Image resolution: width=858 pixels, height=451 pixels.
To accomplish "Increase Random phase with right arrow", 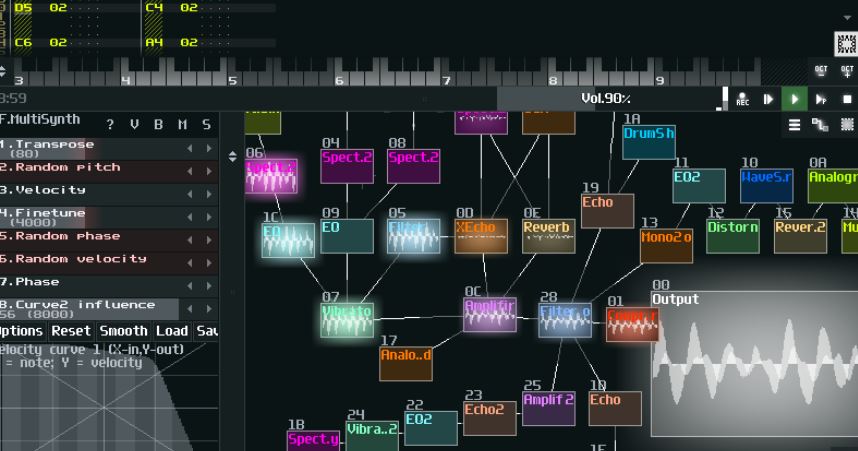I will (x=209, y=240).
